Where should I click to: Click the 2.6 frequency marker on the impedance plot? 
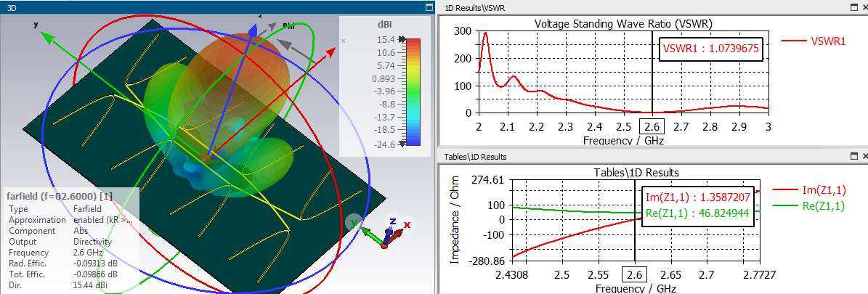[x=635, y=274]
